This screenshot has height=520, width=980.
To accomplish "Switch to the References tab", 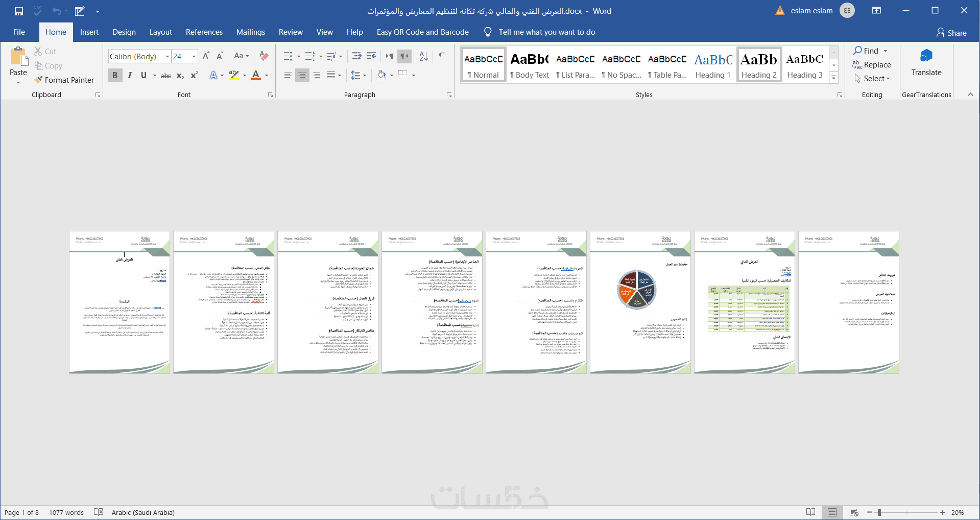I will [204, 32].
